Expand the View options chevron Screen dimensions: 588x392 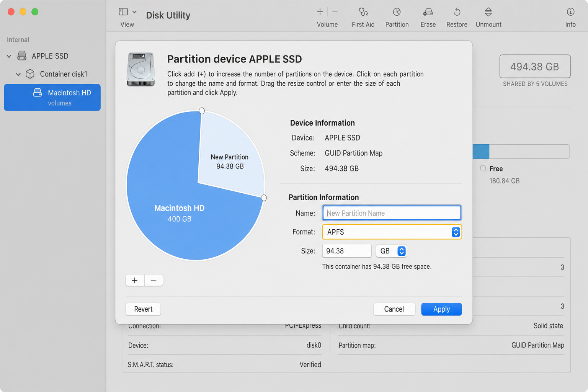tap(134, 12)
